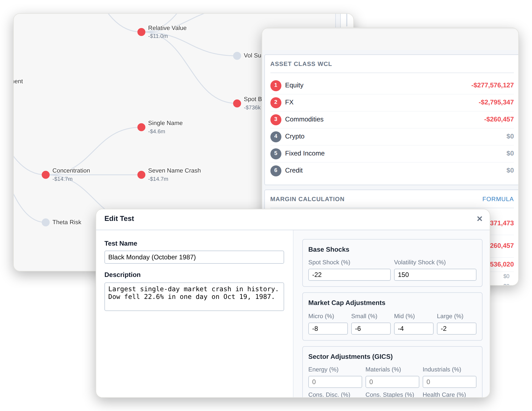The width and height of the screenshot is (532, 411).
Task: Click the Seven Name Crash label
Action: 174,171
